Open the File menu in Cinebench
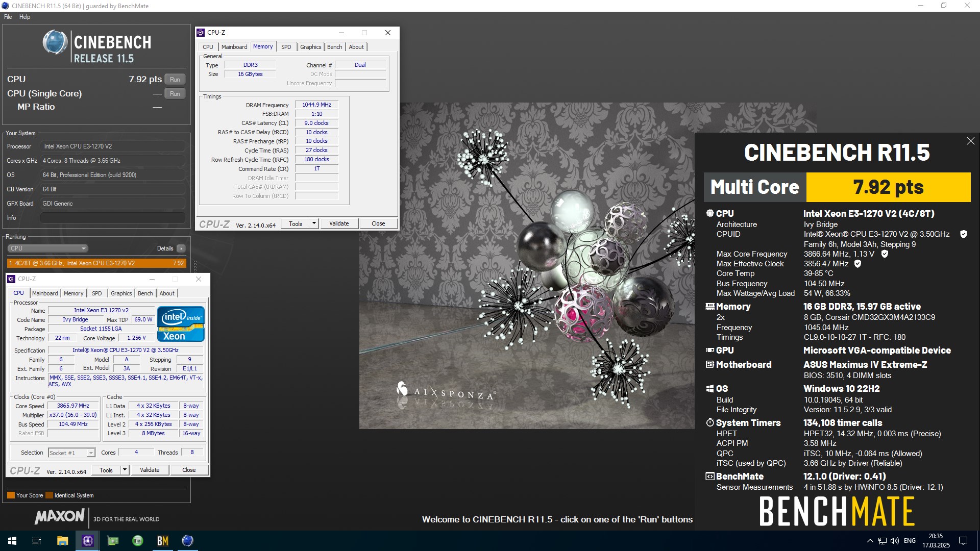Screen dimensions: 980x551 tap(8, 17)
